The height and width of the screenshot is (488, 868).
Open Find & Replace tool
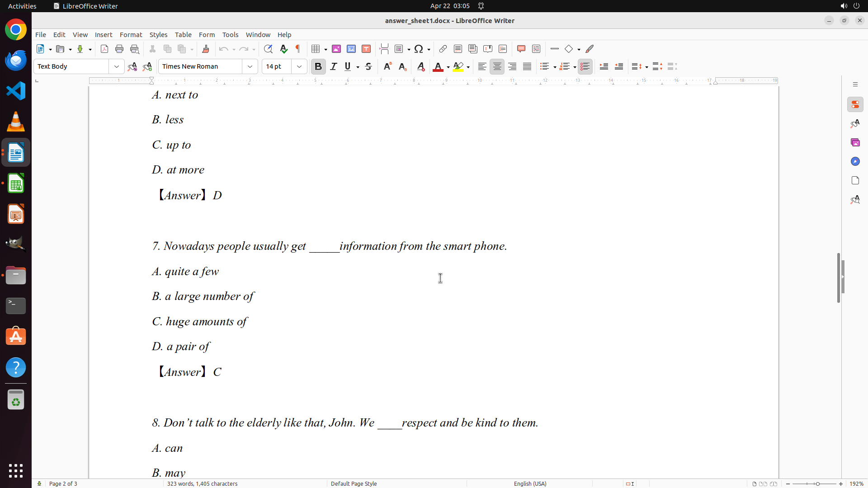point(268,49)
